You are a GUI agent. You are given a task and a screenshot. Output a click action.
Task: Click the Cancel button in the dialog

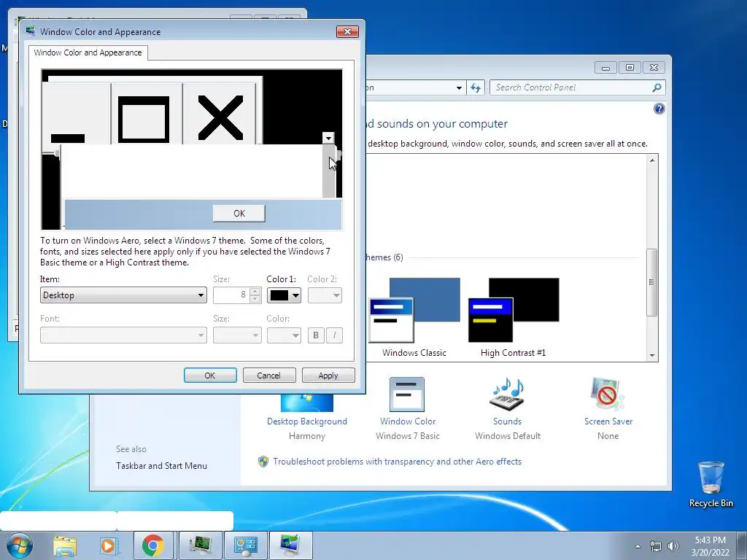pyautogui.click(x=269, y=376)
